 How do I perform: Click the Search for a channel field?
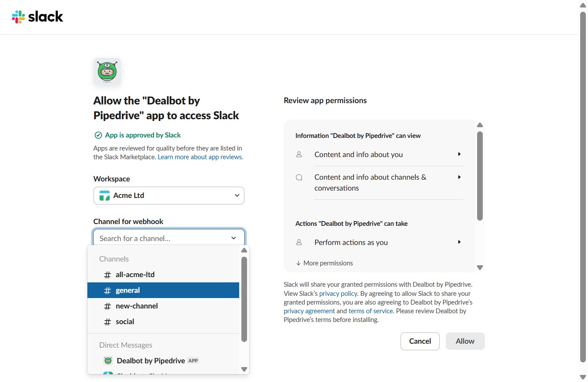click(x=169, y=238)
